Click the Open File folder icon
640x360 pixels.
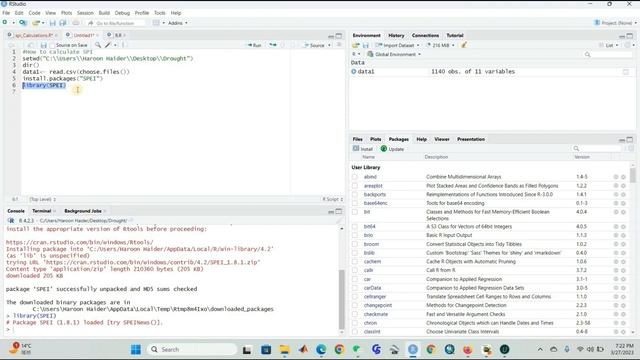[x=36, y=23]
